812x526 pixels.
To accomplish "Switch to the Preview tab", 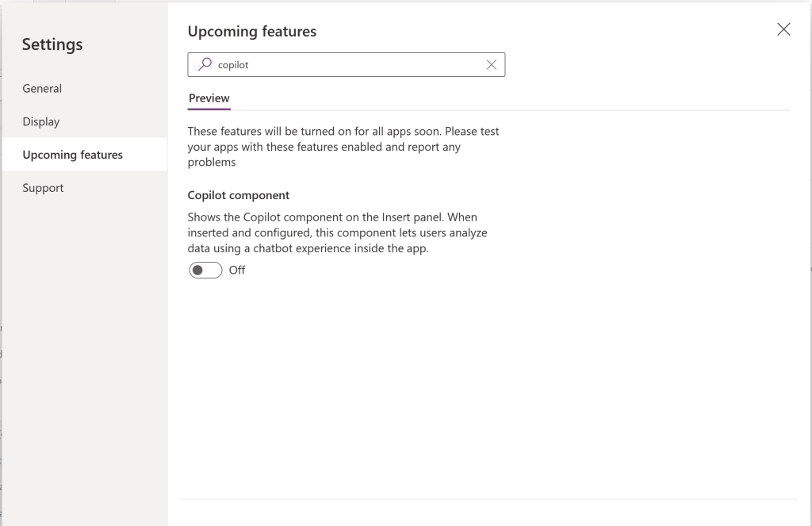I will (x=209, y=98).
